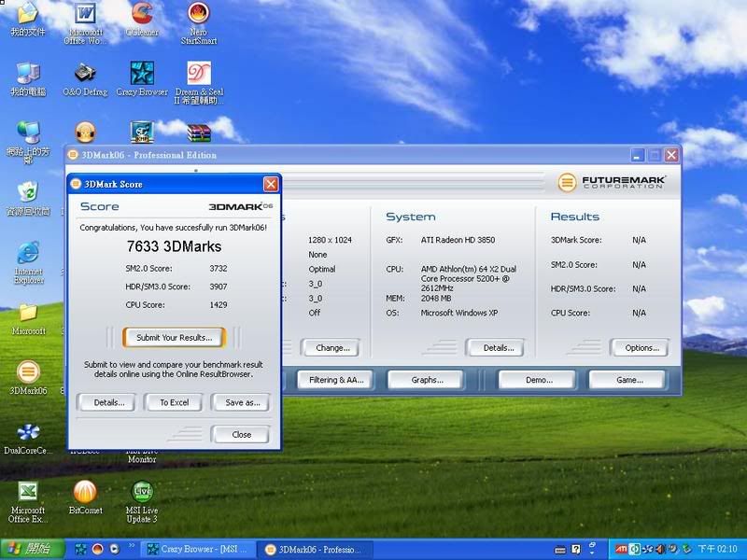Screen dimensions: 747x560
Task: Click the ATI icon in the system tray
Action: [622, 548]
